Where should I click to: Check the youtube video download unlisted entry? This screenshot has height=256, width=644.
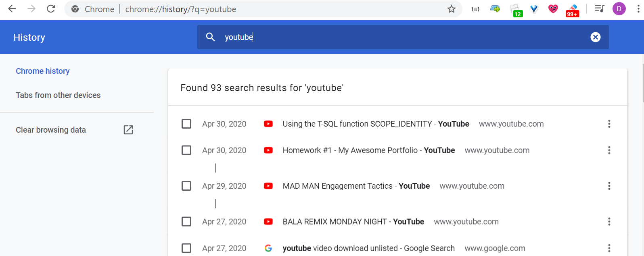[186, 248]
